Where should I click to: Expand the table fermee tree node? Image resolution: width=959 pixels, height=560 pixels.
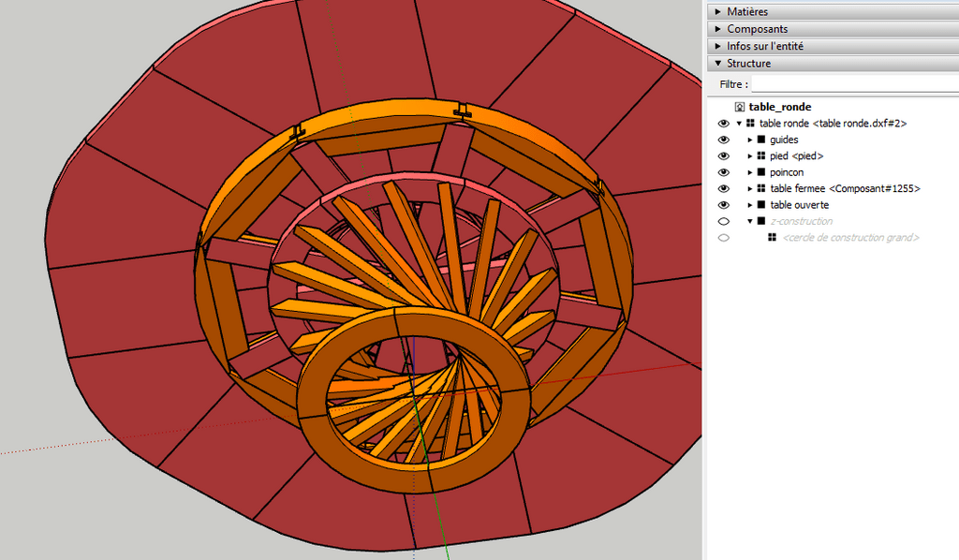tap(749, 189)
